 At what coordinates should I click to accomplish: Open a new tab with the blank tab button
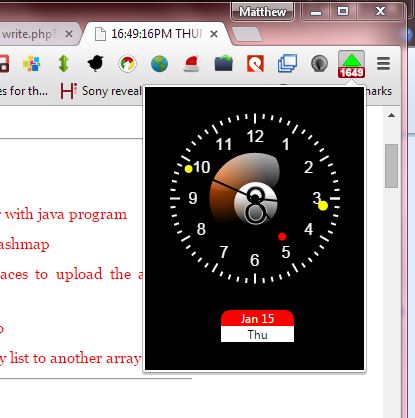pyautogui.click(x=246, y=34)
